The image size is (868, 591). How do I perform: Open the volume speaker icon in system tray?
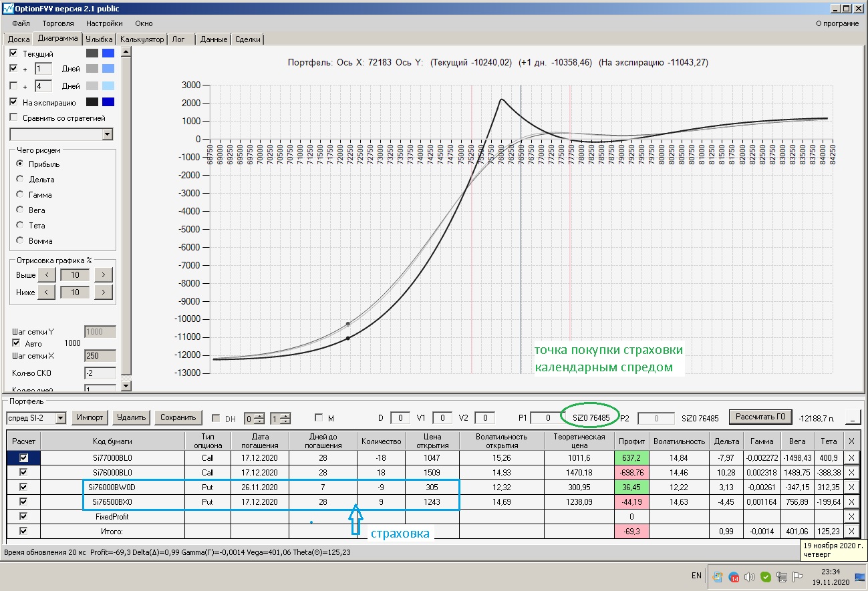pyautogui.click(x=749, y=576)
